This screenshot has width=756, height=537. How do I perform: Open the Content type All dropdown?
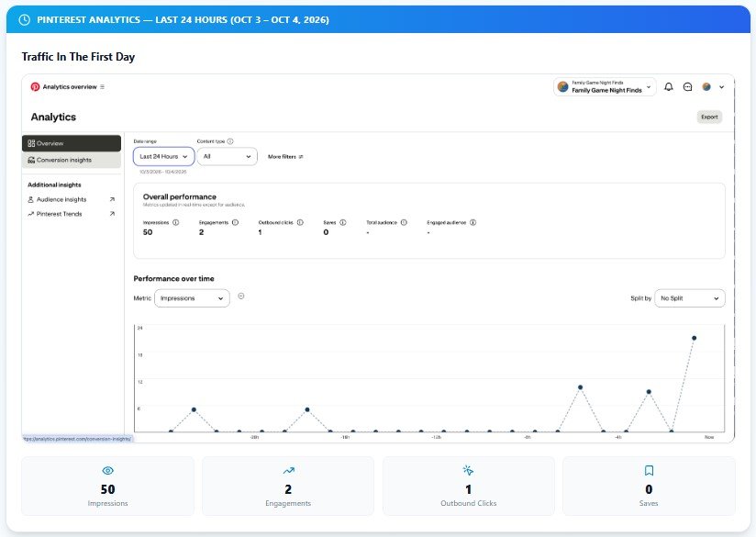(x=228, y=157)
